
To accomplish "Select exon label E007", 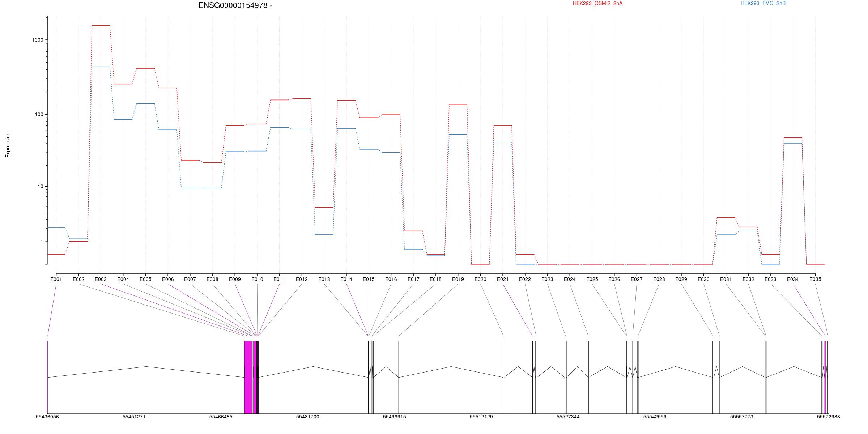I will point(190,279).
